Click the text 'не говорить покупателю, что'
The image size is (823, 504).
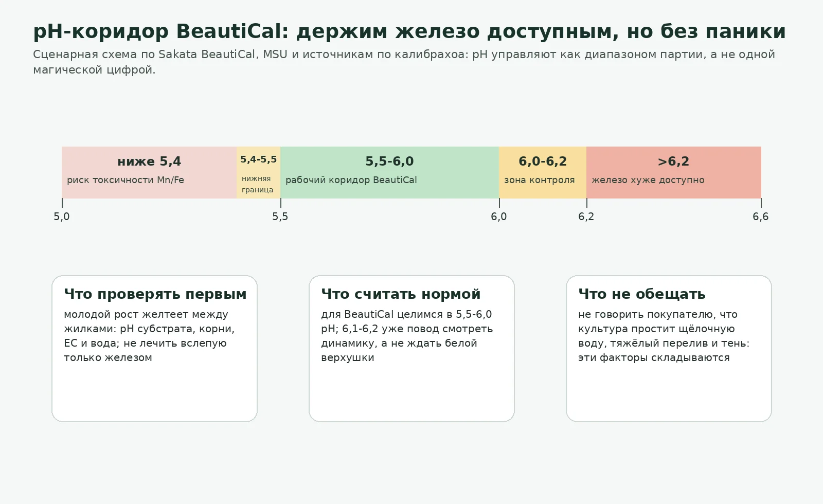tap(658, 314)
